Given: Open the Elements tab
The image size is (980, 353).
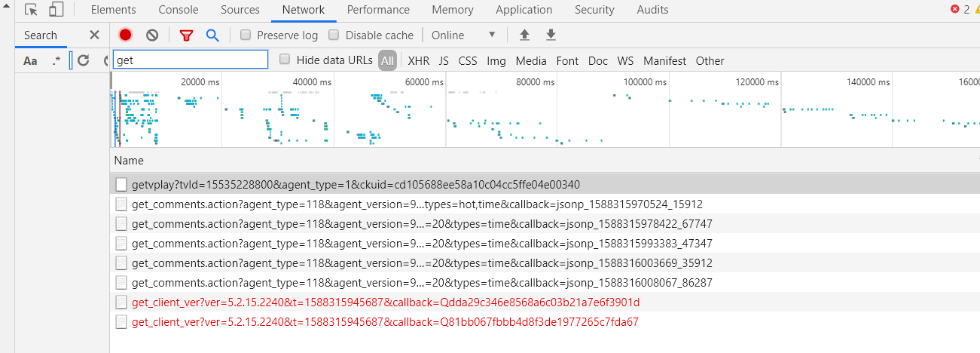Looking at the screenshot, I should pyautogui.click(x=113, y=10).
